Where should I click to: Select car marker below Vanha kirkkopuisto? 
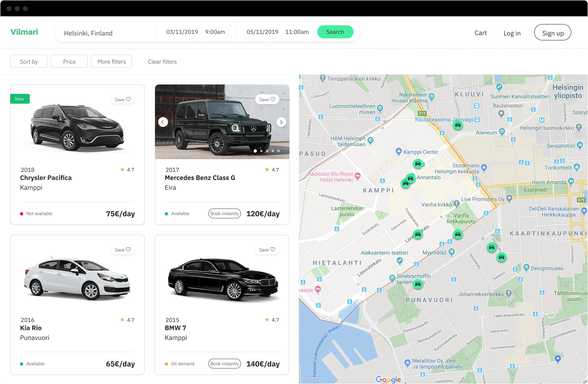(458, 234)
